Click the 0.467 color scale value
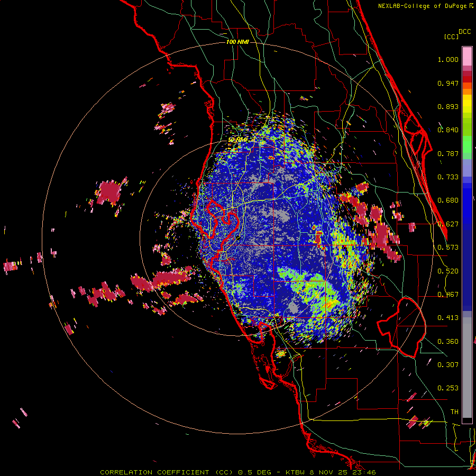 click(x=448, y=295)
